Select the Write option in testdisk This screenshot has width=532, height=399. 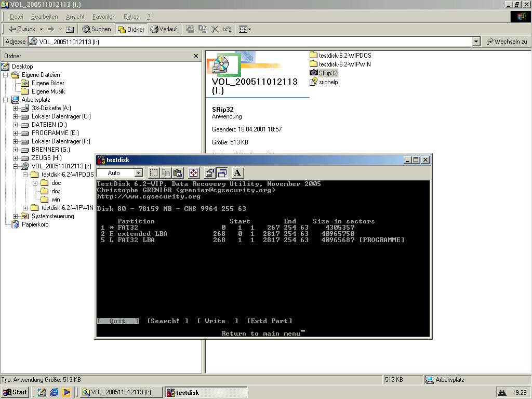tap(218, 321)
